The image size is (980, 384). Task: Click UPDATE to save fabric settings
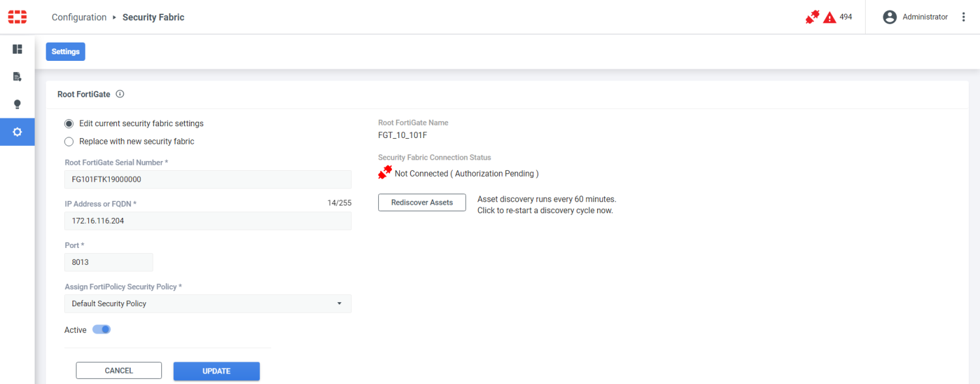pyautogui.click(x=216, y=370)
